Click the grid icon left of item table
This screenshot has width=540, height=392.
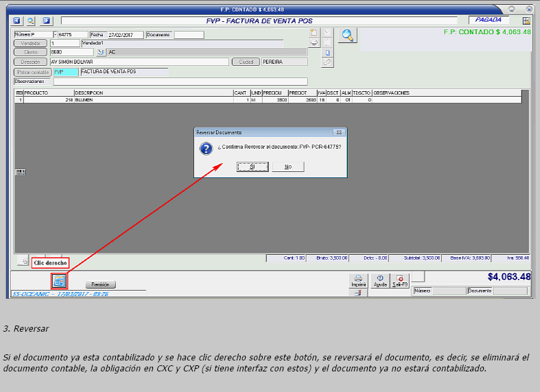pos(20,172)
